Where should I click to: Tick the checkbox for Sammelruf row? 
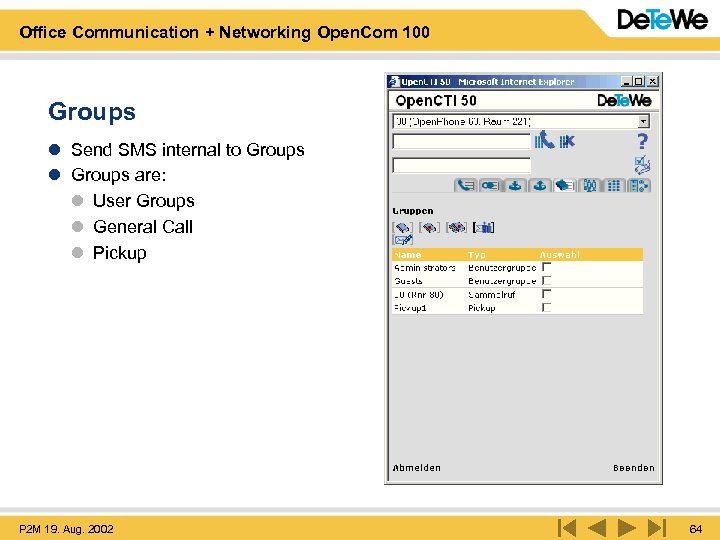546,294
